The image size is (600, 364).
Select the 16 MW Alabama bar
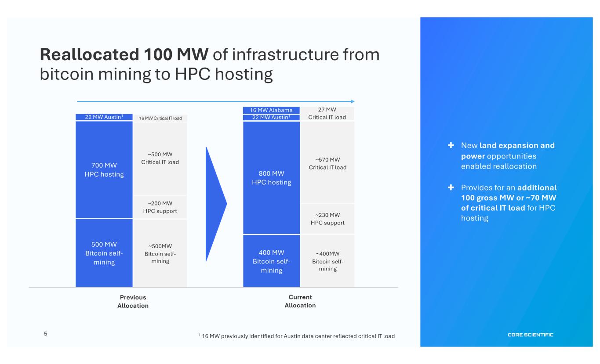271,110
